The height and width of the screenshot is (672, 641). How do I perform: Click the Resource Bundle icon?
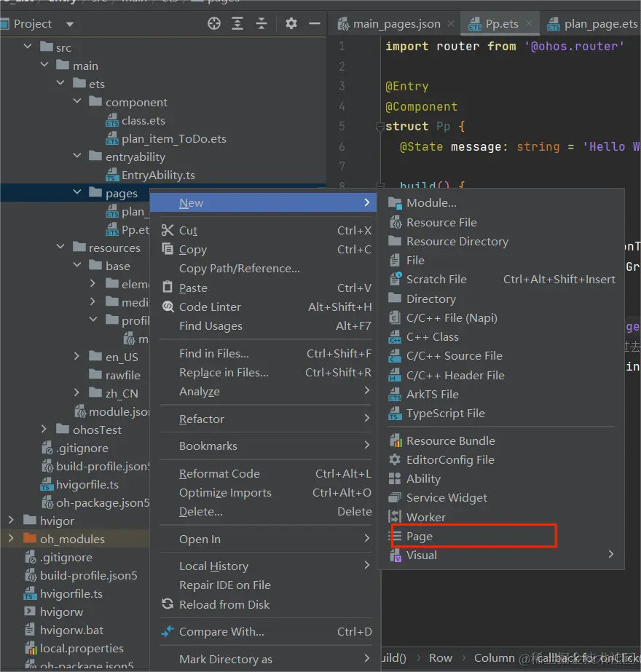396,440
